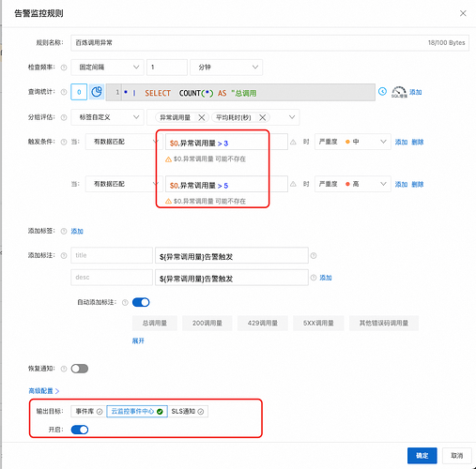Click the 规则名称 input field
This screenshot has height=469, width=476.
(x=269, y=43)
